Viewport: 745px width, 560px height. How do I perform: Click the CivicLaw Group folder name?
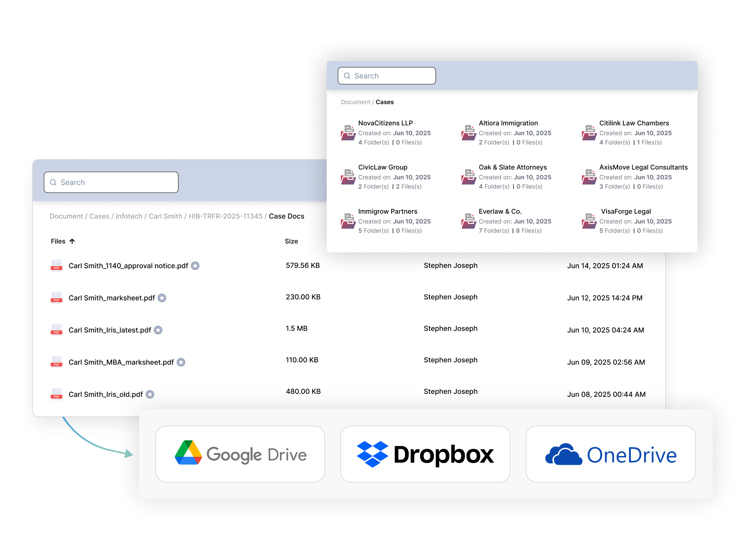[x=382, y=167]
